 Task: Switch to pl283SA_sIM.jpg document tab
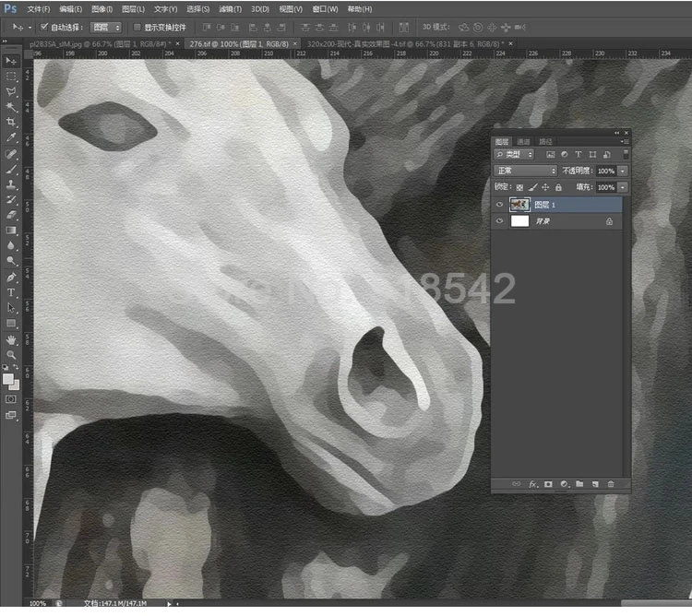[x=101, y=43]
